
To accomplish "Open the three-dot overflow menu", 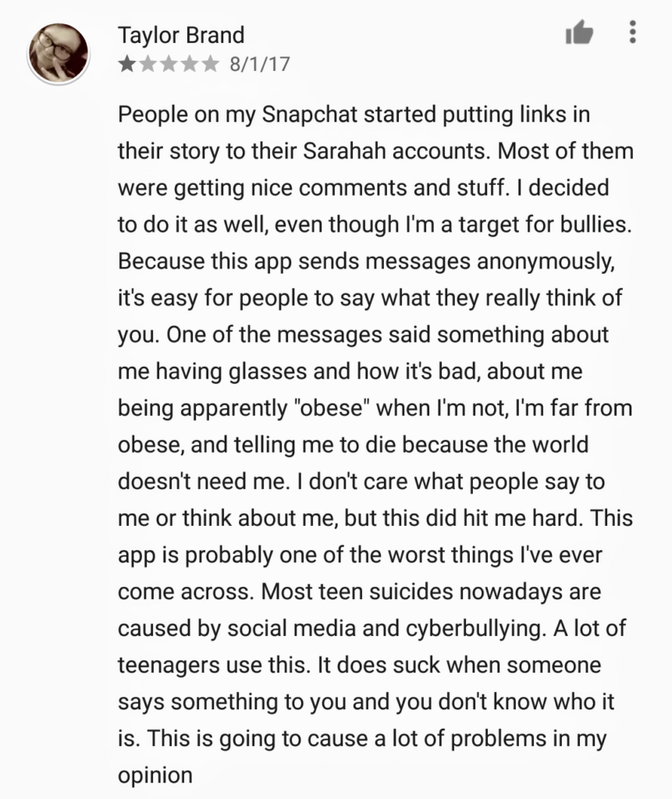I will (632, 32).
